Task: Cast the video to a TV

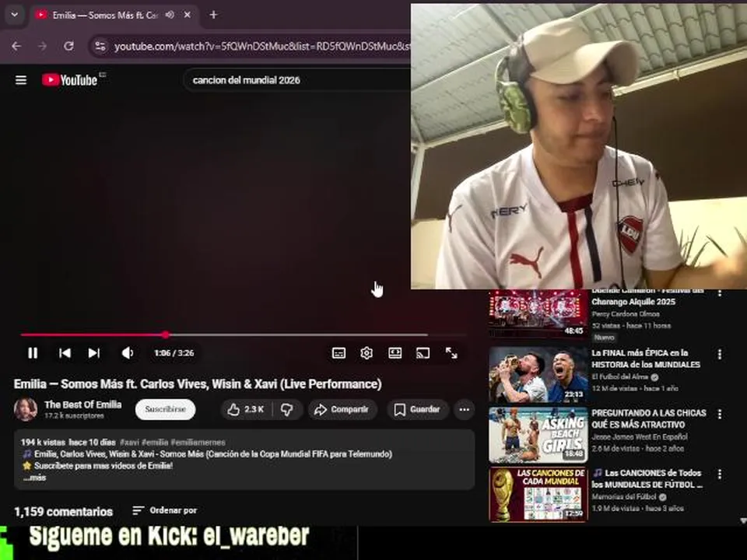Action: point(423,353)
